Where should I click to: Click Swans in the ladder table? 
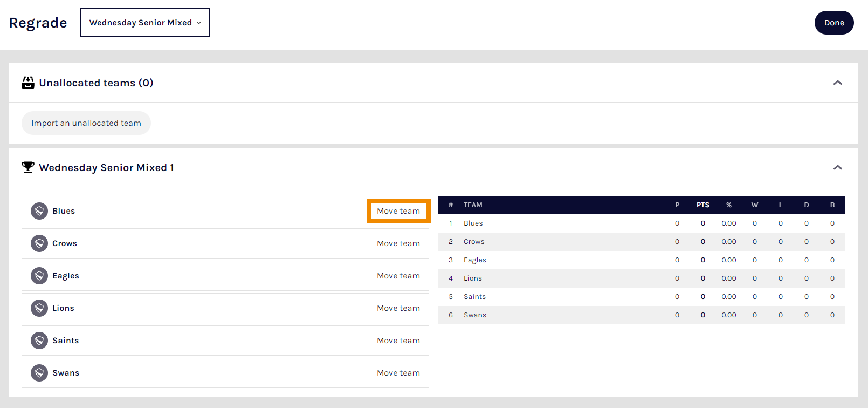[x=475, y=315]
